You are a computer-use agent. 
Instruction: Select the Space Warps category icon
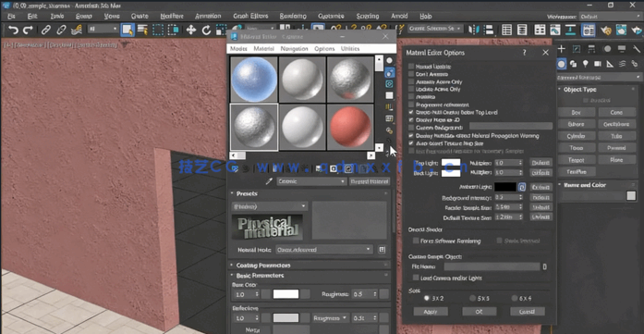tap(623, 64)
